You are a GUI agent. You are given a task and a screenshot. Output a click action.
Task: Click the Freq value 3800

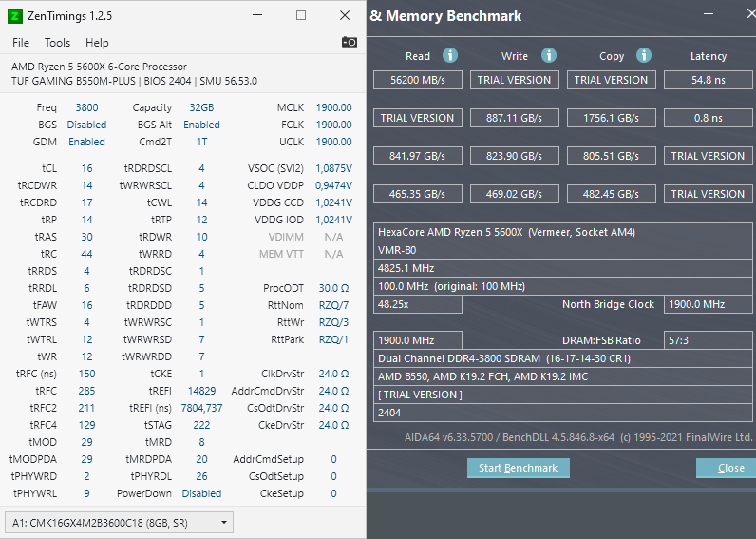click(86, 107)
